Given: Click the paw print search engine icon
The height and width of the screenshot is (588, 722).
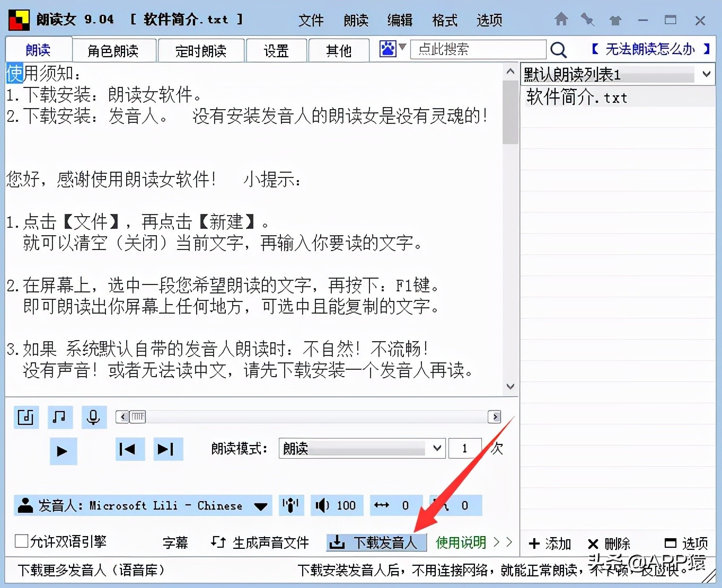Looking at the screenshot, I should (388, 49).
